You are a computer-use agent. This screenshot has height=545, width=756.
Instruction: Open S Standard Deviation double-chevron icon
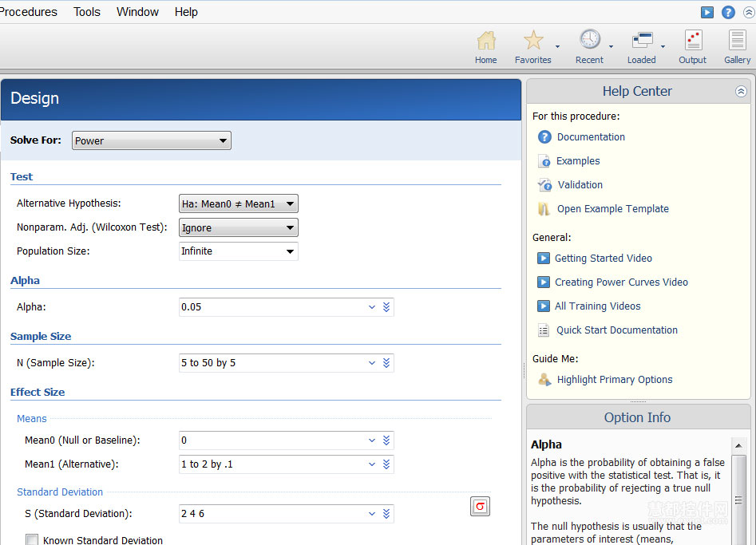[386, 514]
